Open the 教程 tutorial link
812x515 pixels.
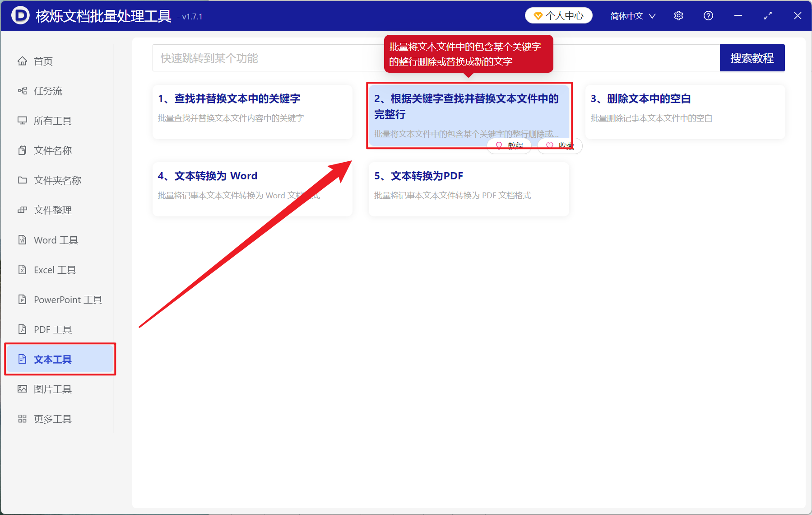click(509, 145)
